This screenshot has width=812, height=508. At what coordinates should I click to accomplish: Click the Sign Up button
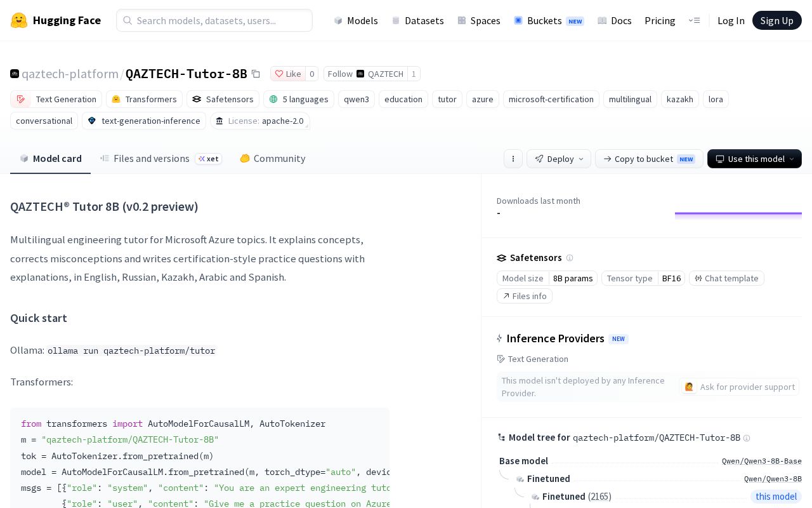point(777,20)
